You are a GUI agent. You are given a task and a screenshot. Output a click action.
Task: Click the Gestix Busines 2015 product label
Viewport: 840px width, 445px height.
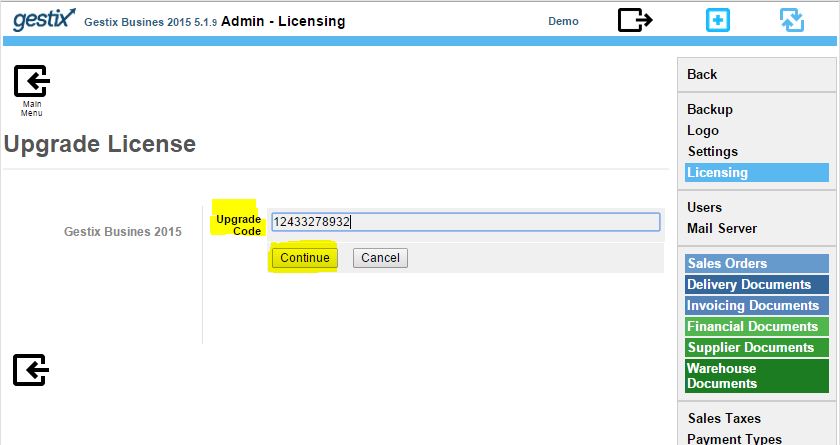123,232
